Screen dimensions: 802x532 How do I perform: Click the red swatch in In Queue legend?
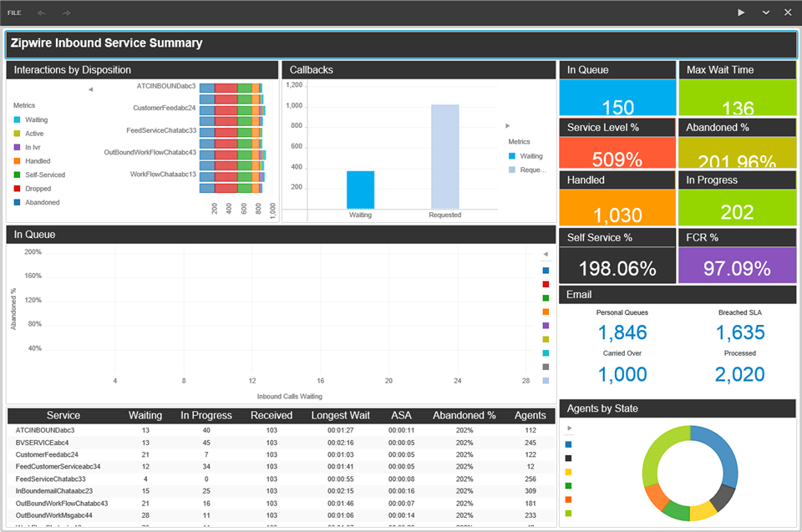coord(546,284)
